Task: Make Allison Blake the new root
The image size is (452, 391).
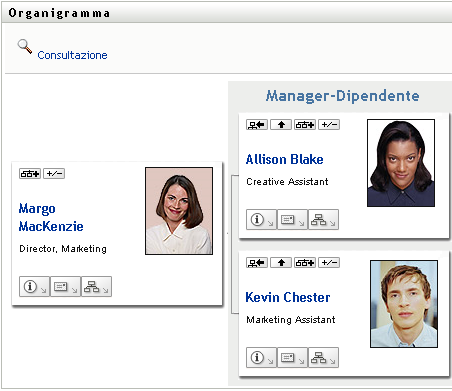Action: [257, 125]
